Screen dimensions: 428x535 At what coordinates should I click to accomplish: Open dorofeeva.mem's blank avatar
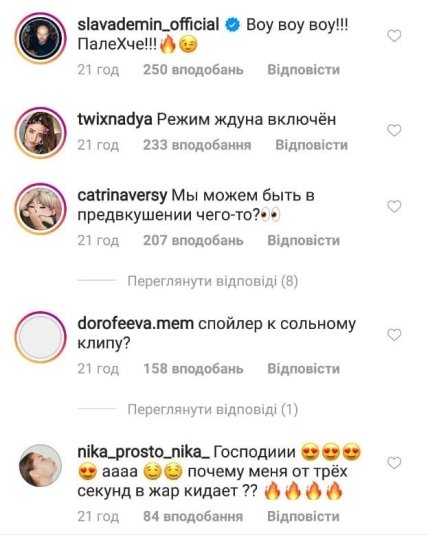pyautogui.click(x=40, y=336)
